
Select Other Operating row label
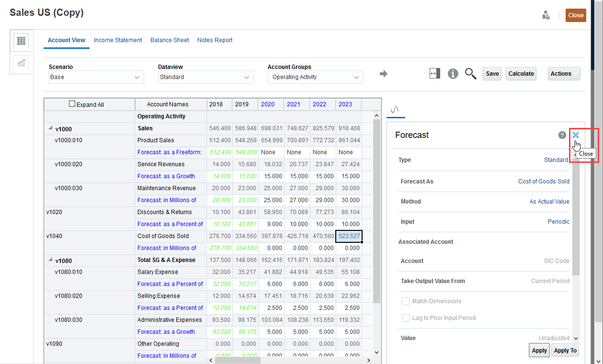[x=158, y=344]
